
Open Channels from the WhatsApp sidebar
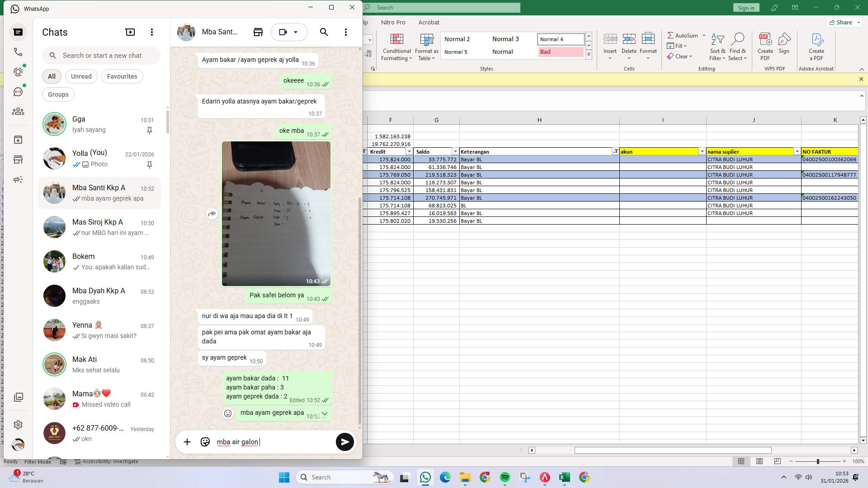tap(18, 91)
